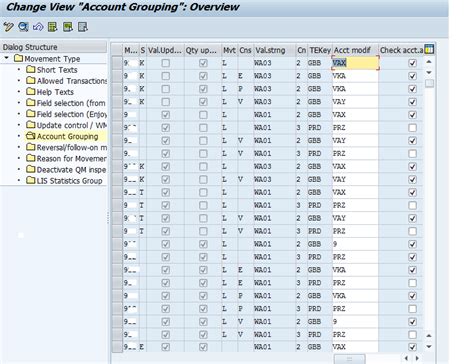Click the Dialog Structure panel header

point(54,47)
